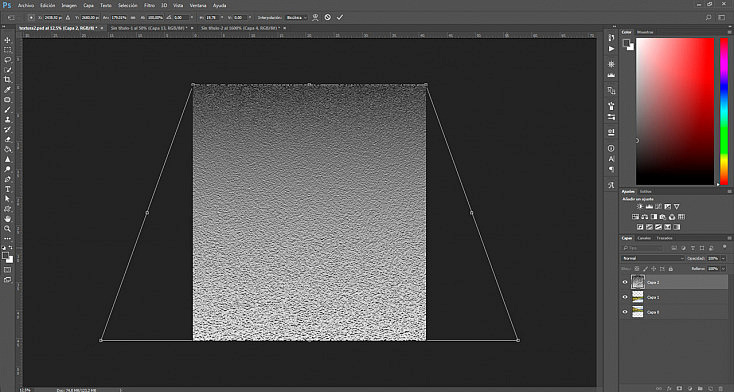
Task: Switch to warp mode in options bar
Action: pos(316,17)
